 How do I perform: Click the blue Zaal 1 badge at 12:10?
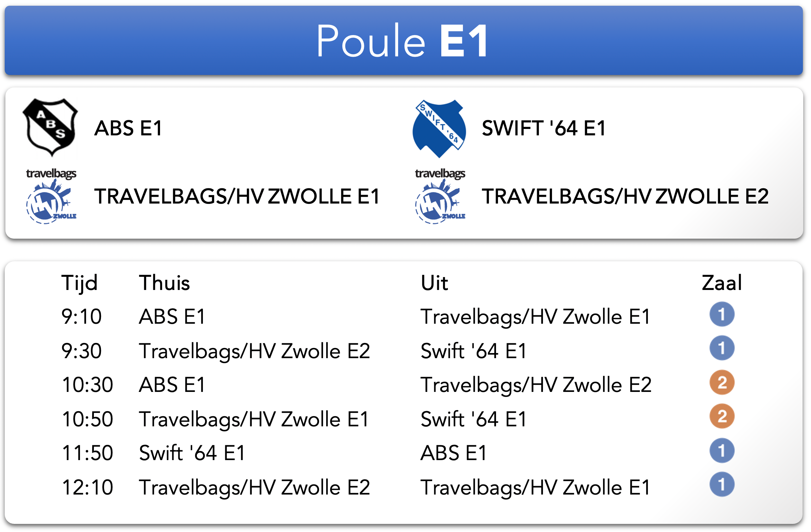[x=722, y=485]
